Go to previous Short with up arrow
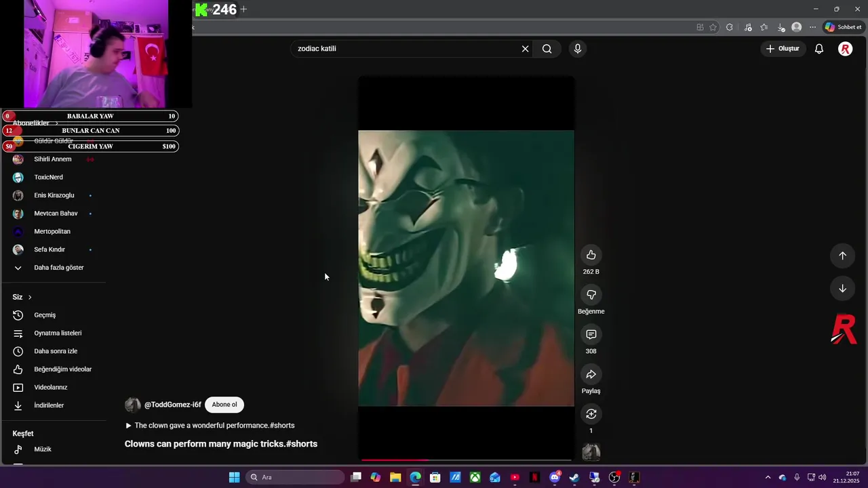 point(842,256)
